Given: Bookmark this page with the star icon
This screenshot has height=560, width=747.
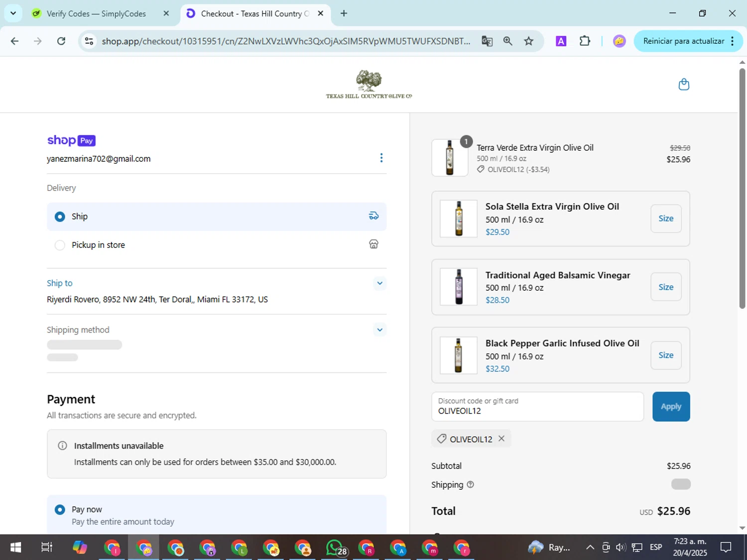Looking at the screenshot, I should pos(529,41).
